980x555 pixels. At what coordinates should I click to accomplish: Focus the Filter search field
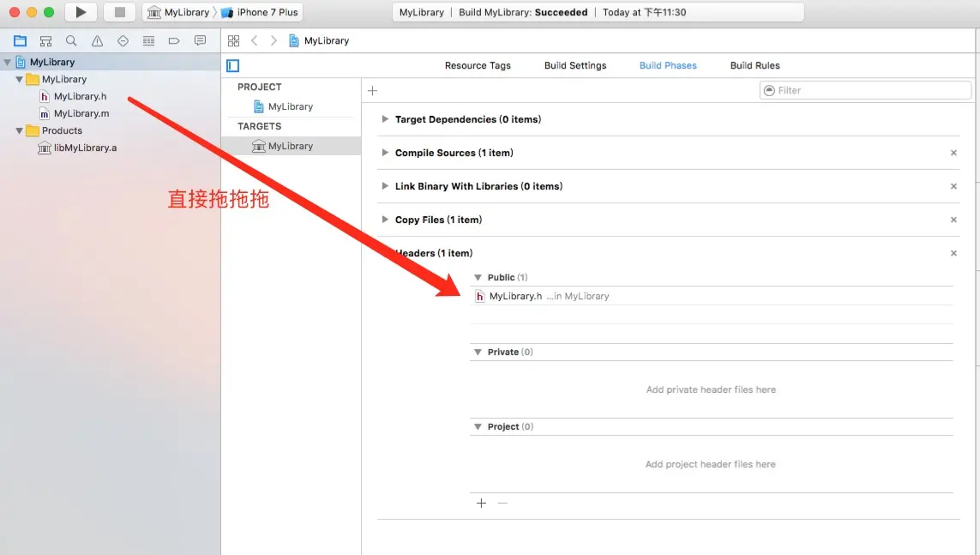[x=865, y=91]
